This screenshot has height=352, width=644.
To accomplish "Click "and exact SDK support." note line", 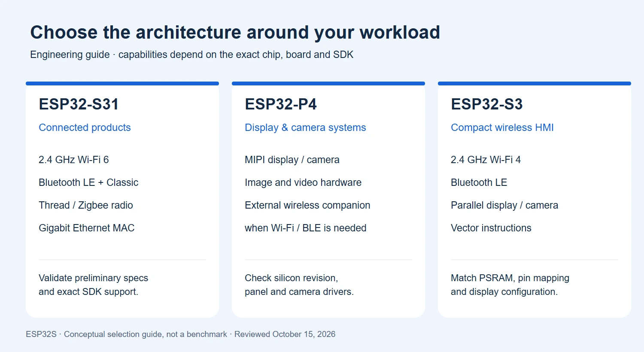I will (88, 292).
